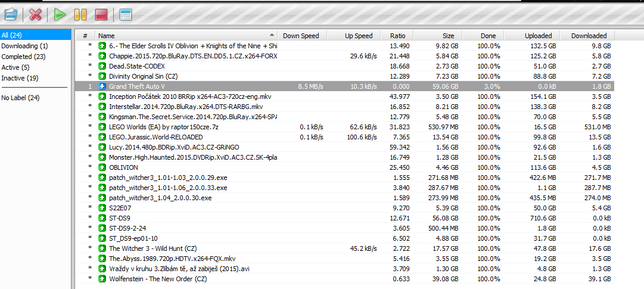Pause torrent with yellow pause icon

point(80,15)
